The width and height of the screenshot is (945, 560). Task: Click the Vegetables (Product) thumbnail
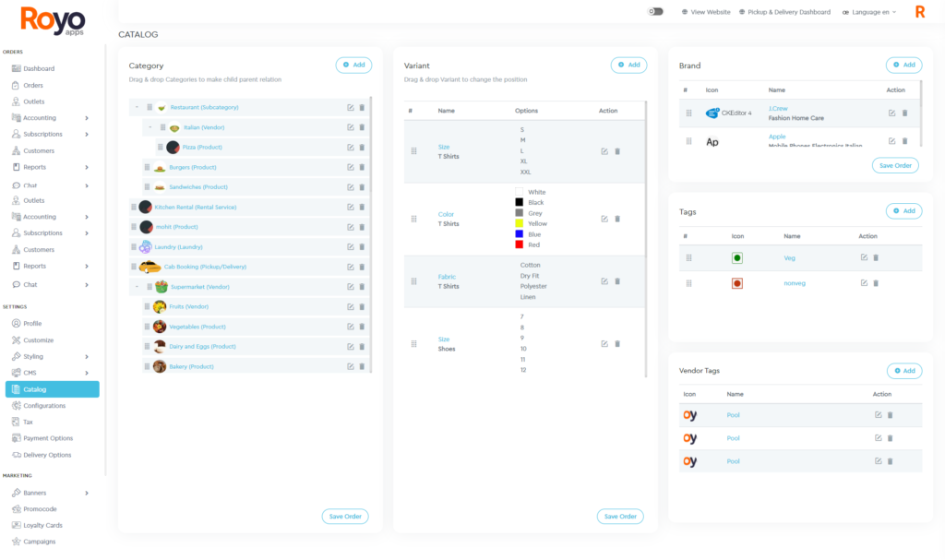click(x=159, y=326)
